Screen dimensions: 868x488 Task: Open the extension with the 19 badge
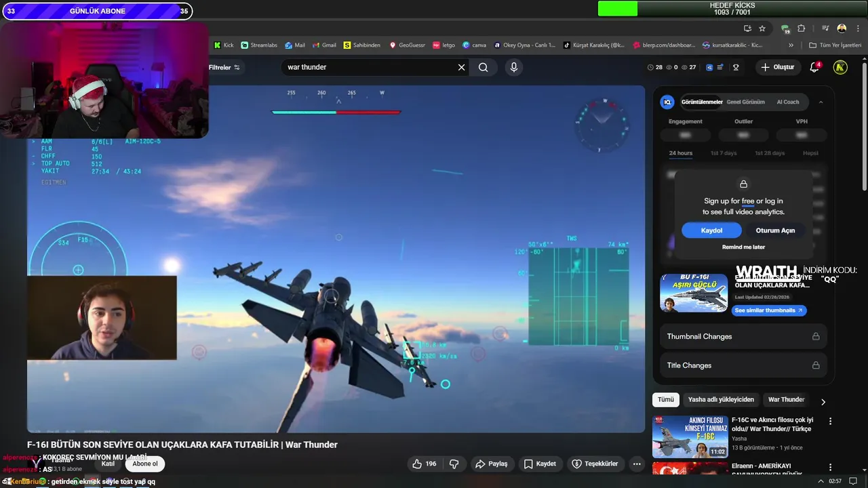(x=785, y=28)
